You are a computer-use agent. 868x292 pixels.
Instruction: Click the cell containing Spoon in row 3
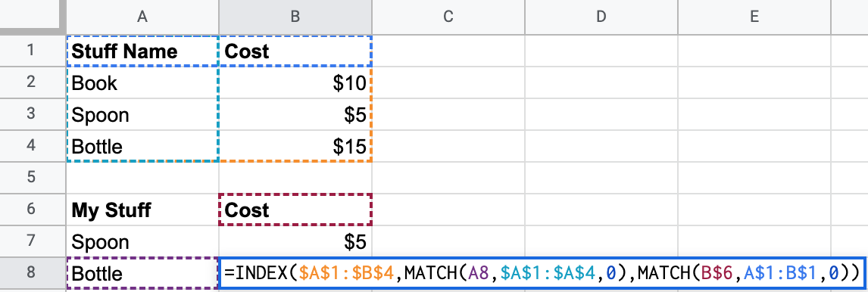pos(143,114)
